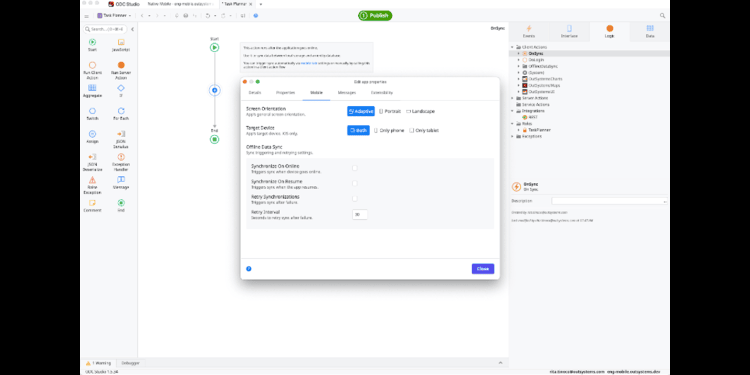
Task: Choose Adaptive screen orientation
Action: tap(361, 111)
